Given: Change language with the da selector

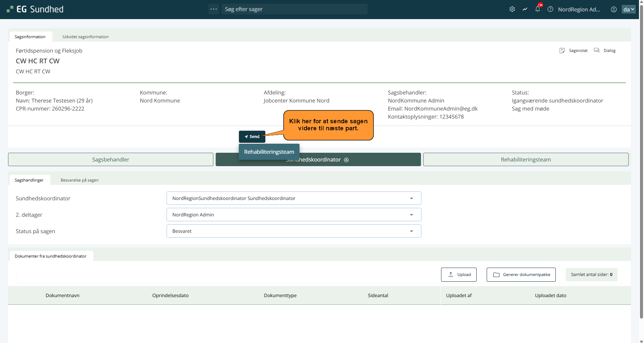Looking at the screenshot, I should tap(628, 9).
